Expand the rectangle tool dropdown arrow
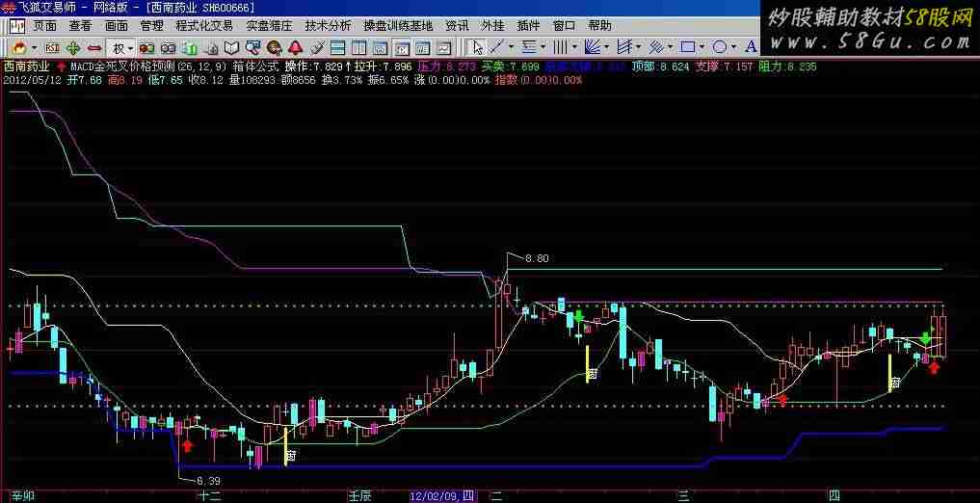This screenshot has width=980, height=503. pyautogui.click(x=702, y=48)
